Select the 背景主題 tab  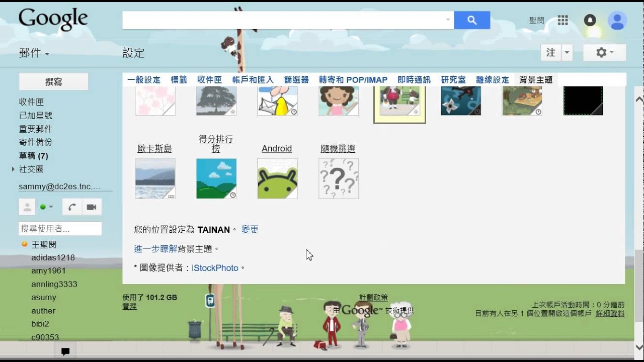pos(536,79)
